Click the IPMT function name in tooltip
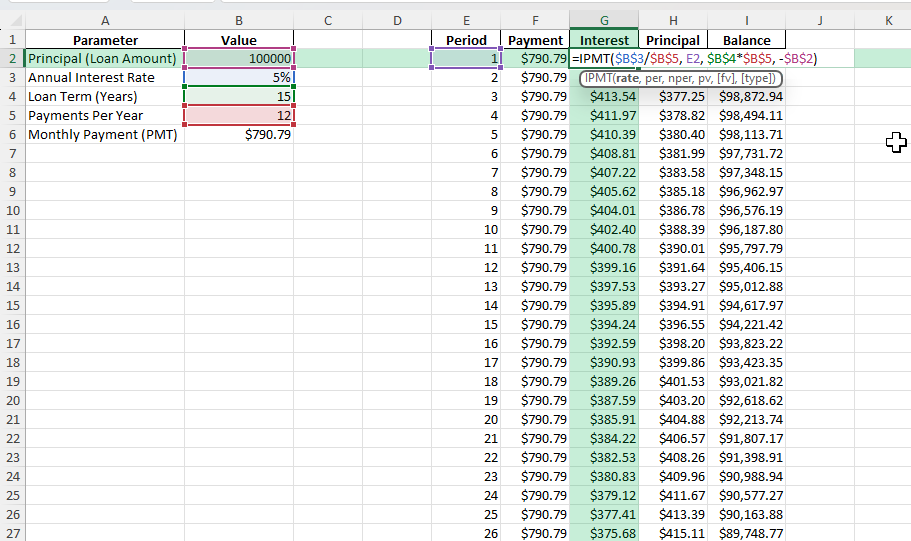The image size is (911, 541). pos(598,78)
